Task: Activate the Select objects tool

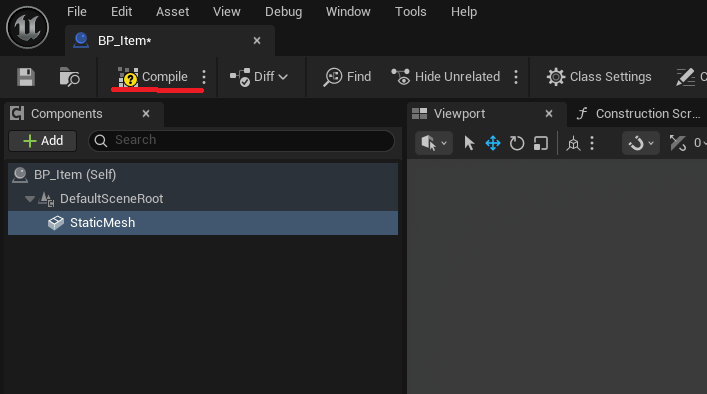Action: tap(469, 143)
